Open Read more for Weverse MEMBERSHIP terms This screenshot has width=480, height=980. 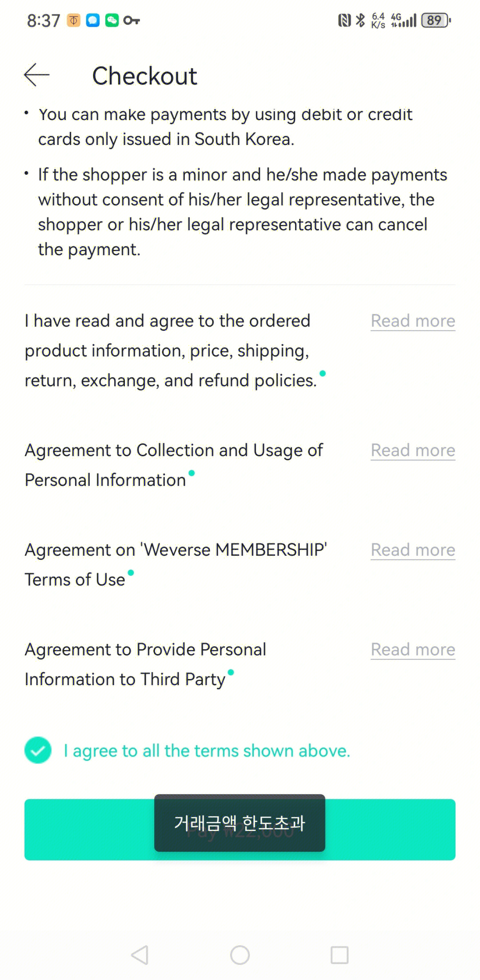click(x=413, y=550)
